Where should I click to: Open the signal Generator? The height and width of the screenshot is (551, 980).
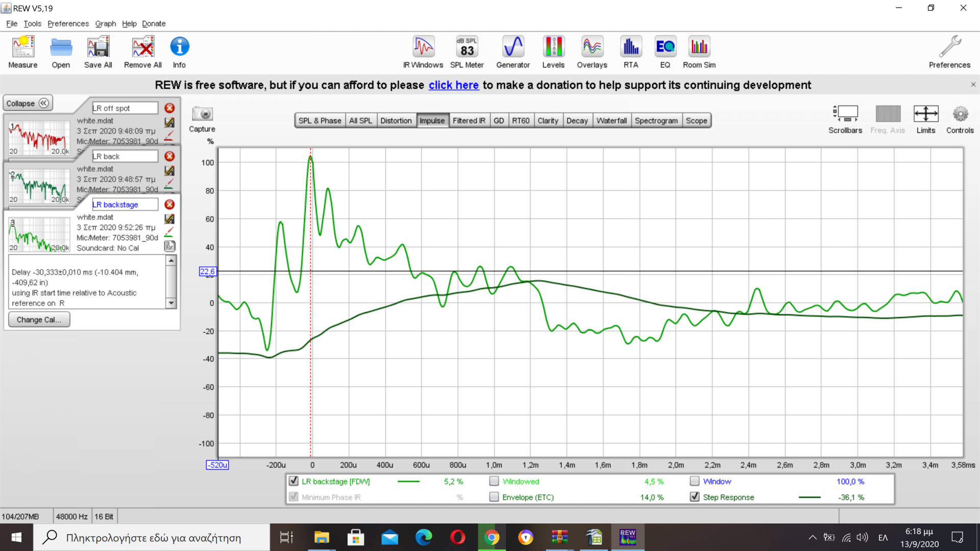(x=513, y=52)
